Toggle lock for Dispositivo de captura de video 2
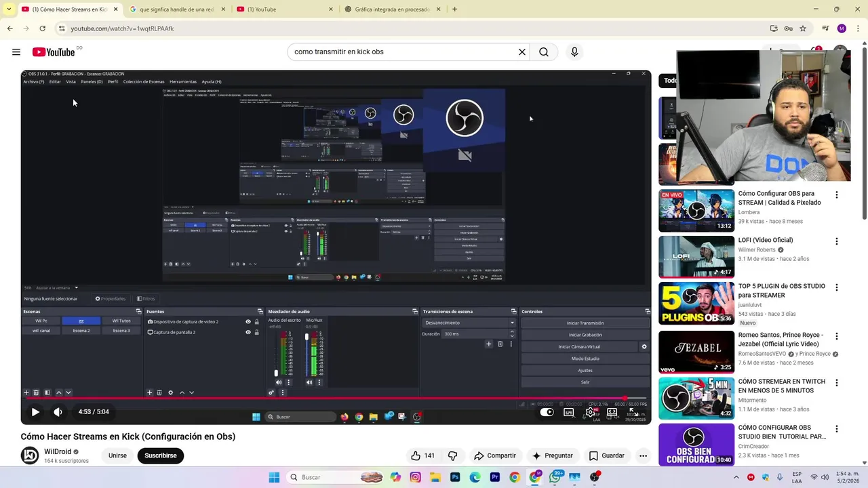868x488 pixels. point(256,322)
